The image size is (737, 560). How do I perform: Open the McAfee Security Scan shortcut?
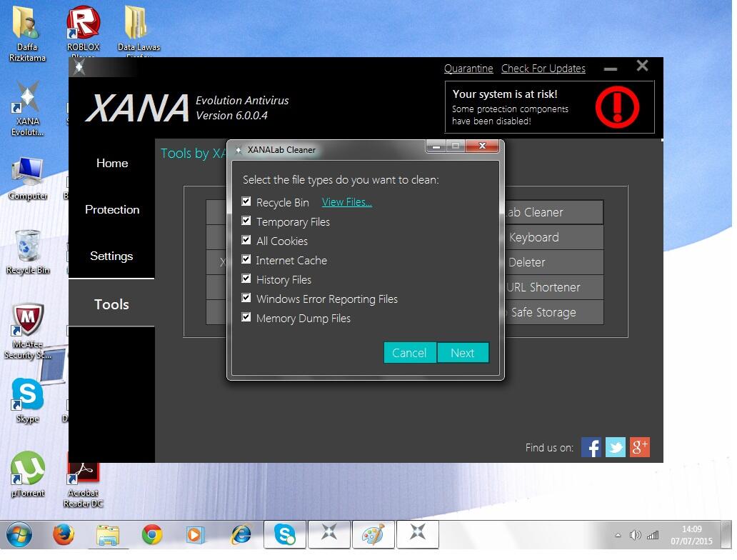tap(27, 331)
